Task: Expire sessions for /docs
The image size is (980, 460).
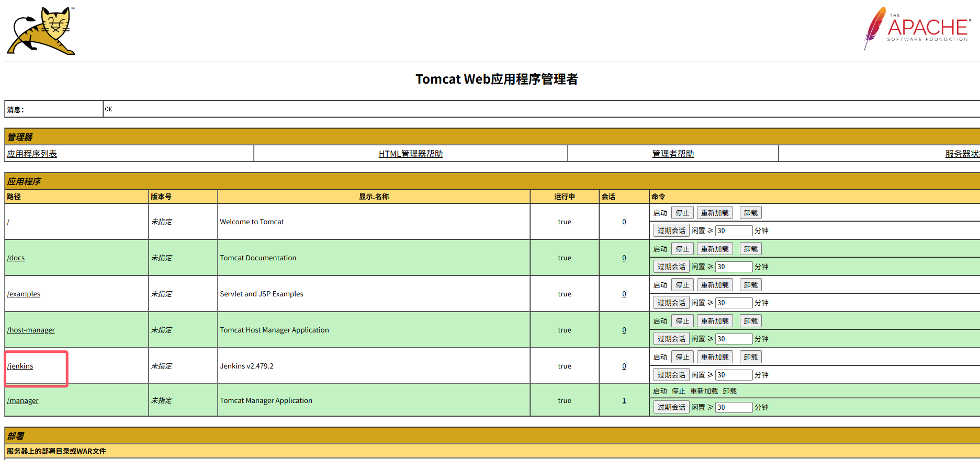Action: 671,267
